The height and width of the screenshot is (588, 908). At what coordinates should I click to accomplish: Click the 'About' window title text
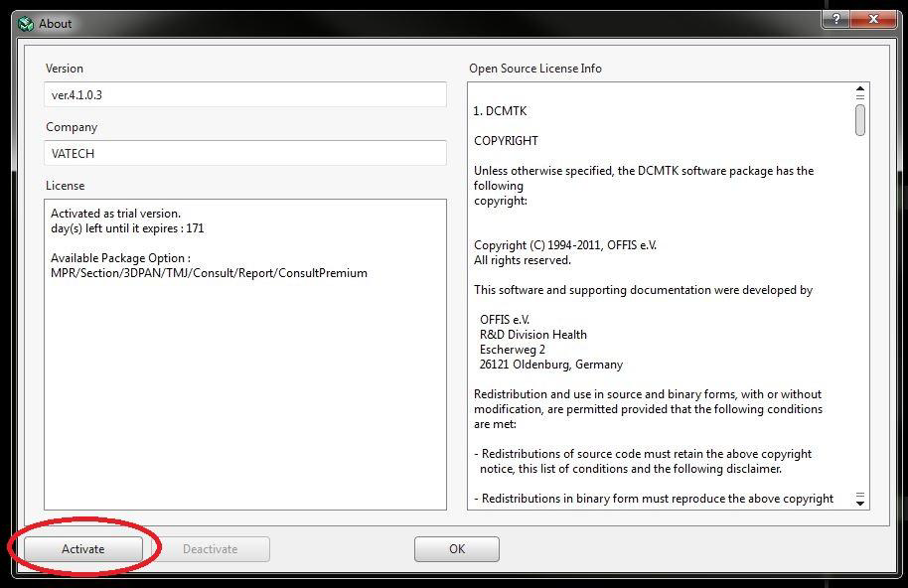click(55, 24)
